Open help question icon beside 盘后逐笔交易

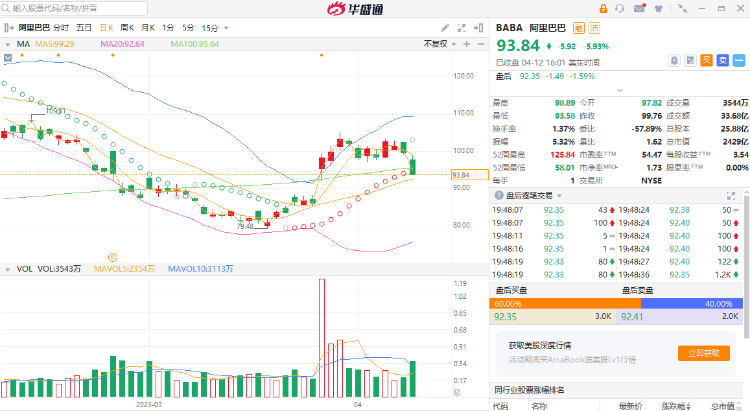pyautogui.click(x=499, y=195)
